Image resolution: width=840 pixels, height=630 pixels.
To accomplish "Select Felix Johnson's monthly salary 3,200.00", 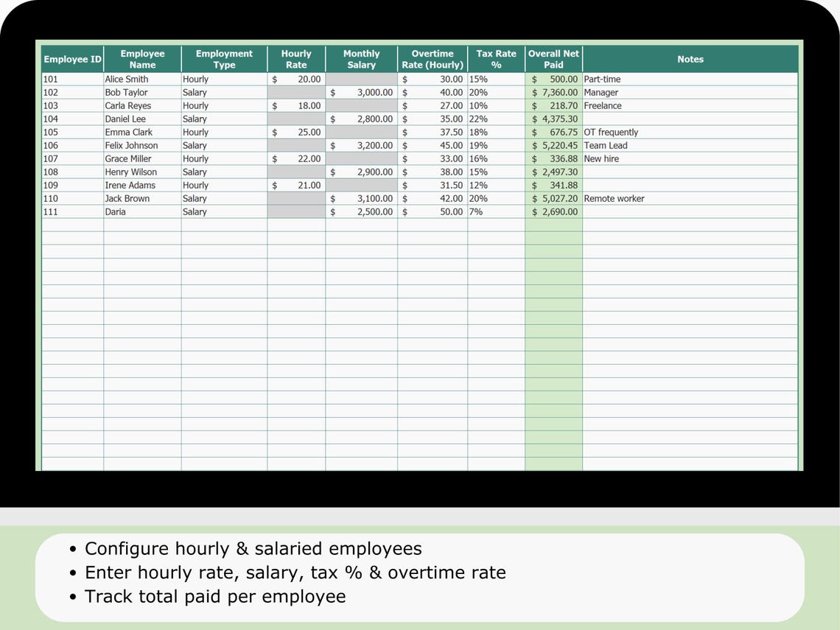I will click(x=362, y=145).
